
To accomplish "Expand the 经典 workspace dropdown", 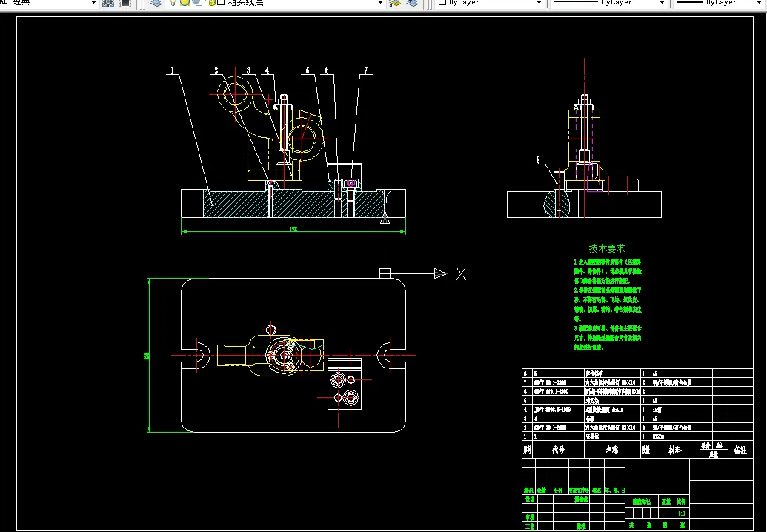I will click(93, 3).
